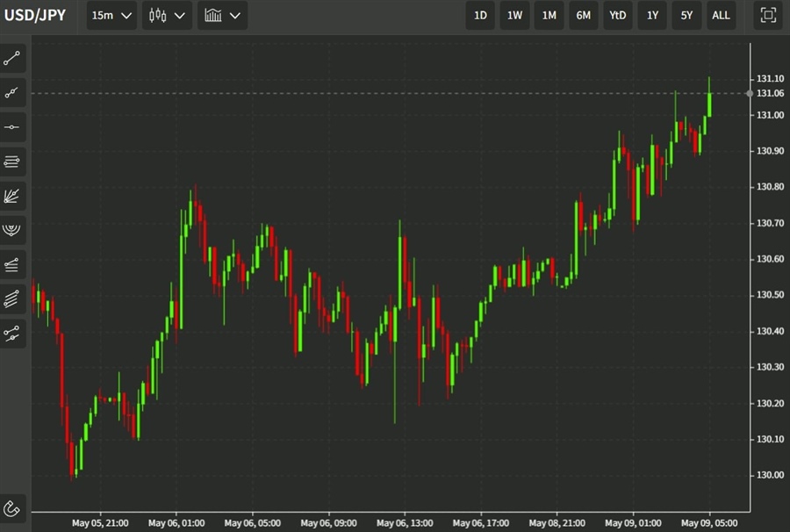Select the parallel channel drawing tool
This screenshot has height=532, width=790.
(x=12, y=298)
